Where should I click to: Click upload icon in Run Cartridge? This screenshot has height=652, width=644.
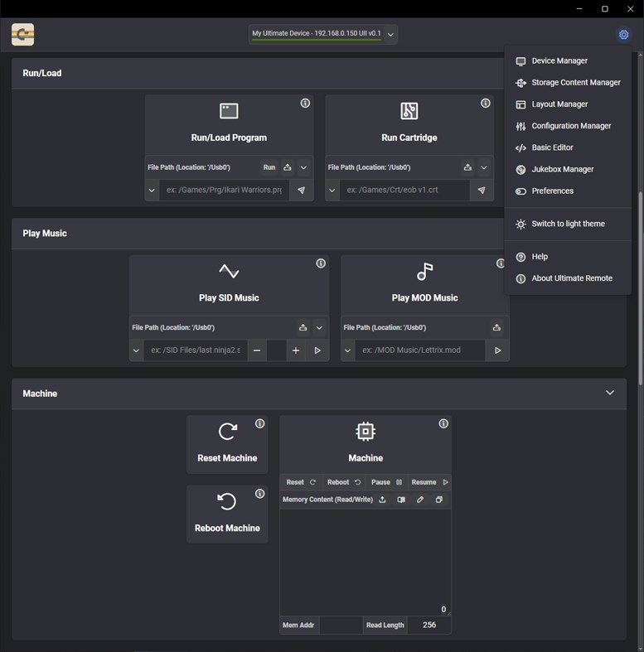(467, 167)
